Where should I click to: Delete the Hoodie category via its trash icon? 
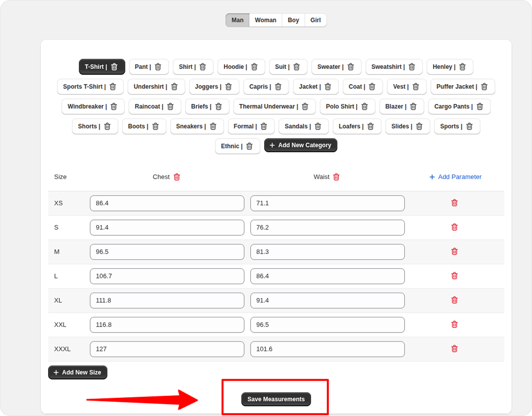(x=254, y=67)
